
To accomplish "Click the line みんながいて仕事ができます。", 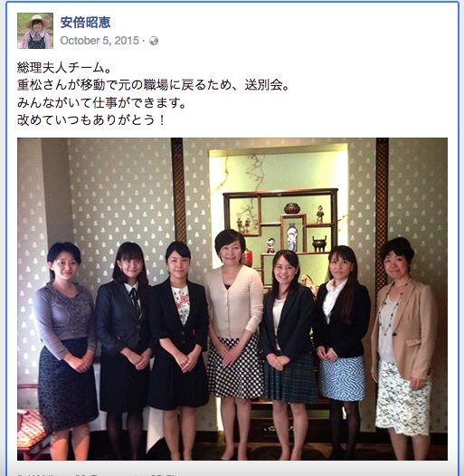I will [101, 103].
